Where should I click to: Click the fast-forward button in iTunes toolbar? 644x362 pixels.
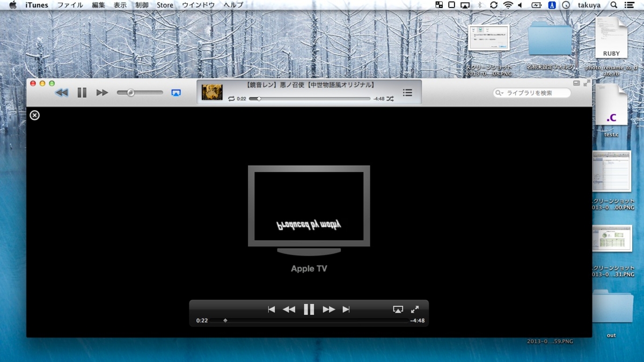point(102,93)
